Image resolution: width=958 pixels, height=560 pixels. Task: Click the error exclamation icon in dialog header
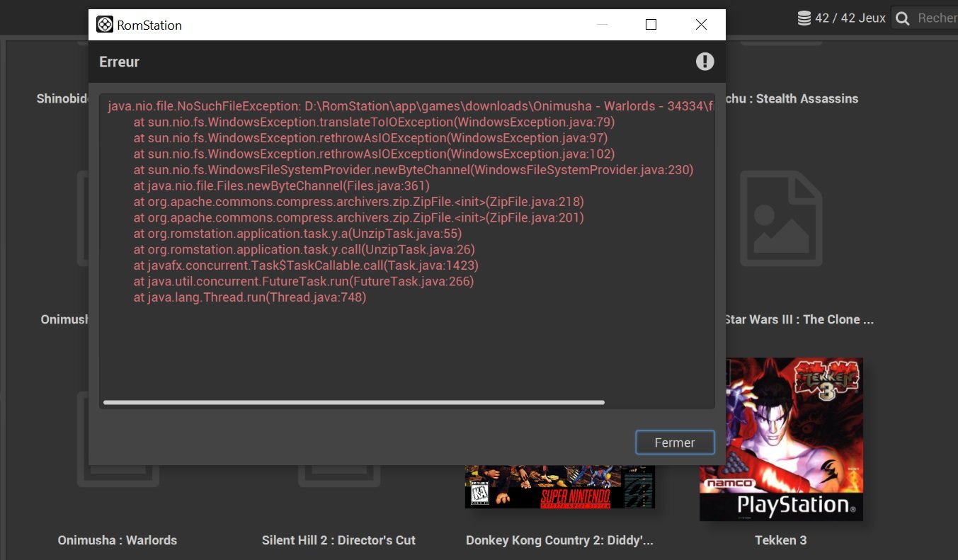pyautogui.click(x=705, y=62)
